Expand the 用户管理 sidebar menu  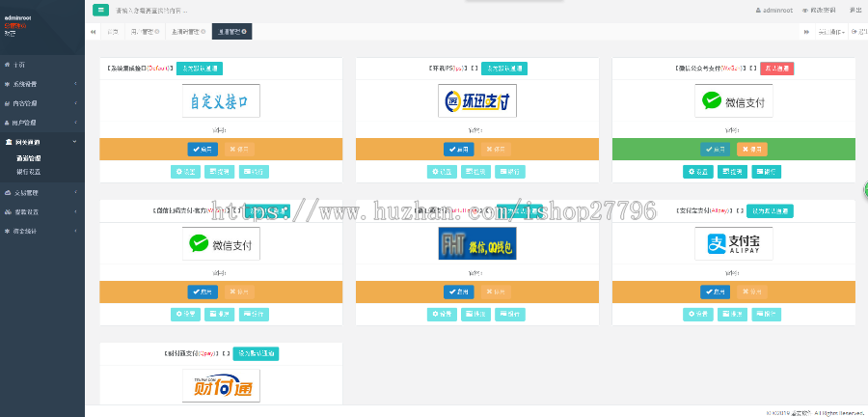[42, 123]
